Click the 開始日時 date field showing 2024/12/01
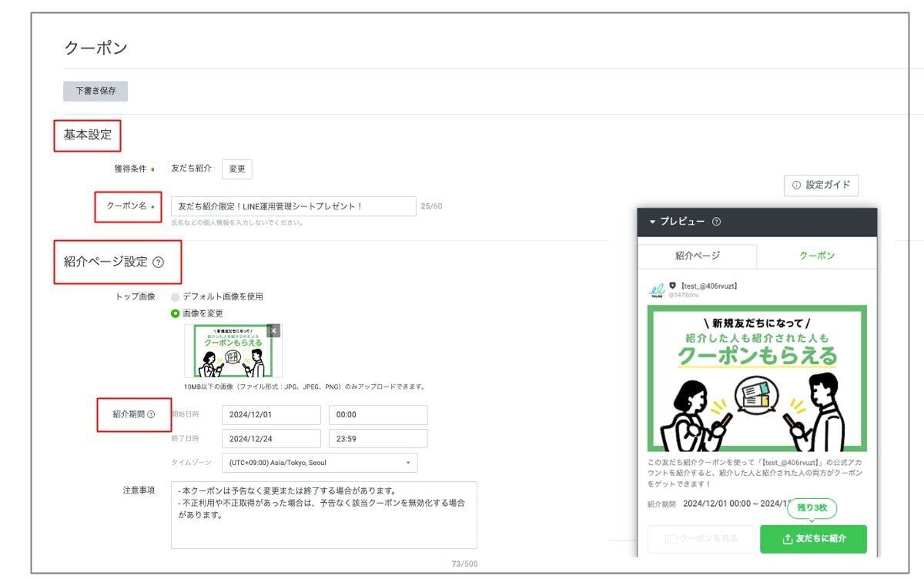This screenshot has width=924, height=579. pos(271,415)
